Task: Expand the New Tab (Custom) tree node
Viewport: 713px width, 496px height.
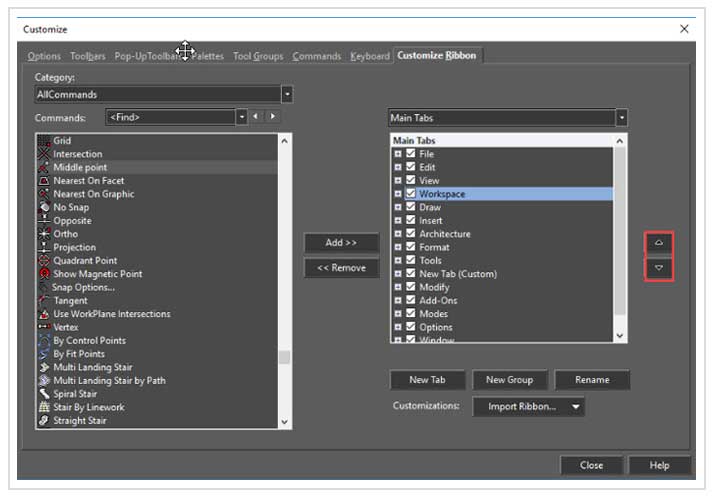Action: [398, 274]
